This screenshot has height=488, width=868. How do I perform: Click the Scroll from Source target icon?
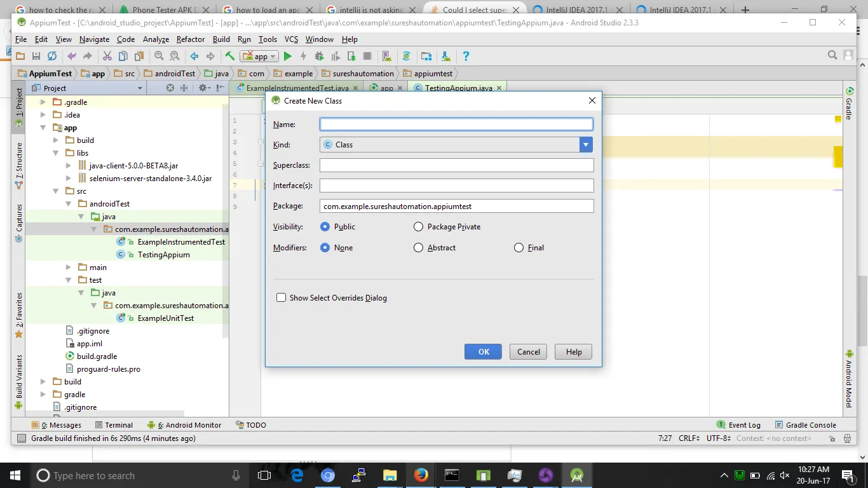click(170, 88)
